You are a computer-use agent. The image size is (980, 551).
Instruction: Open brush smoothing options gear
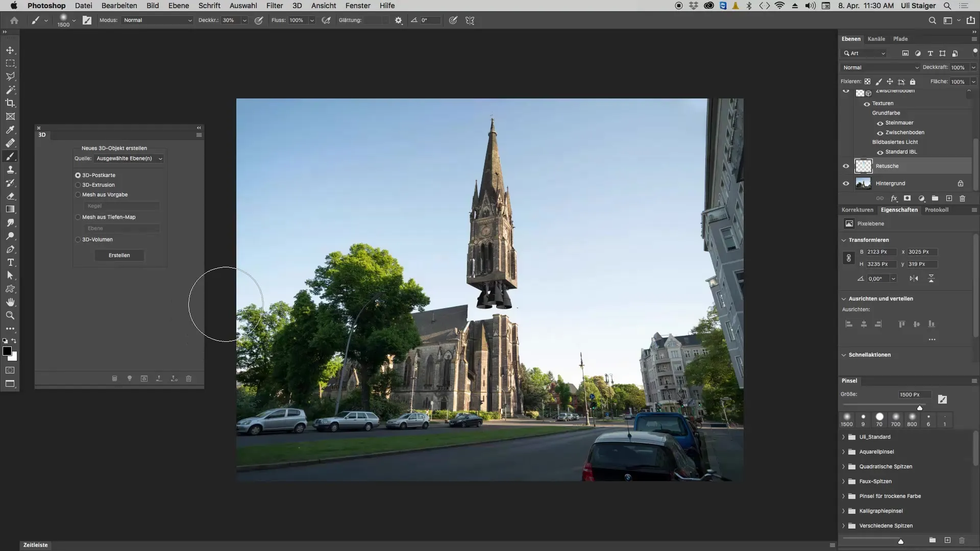point(399,20)
